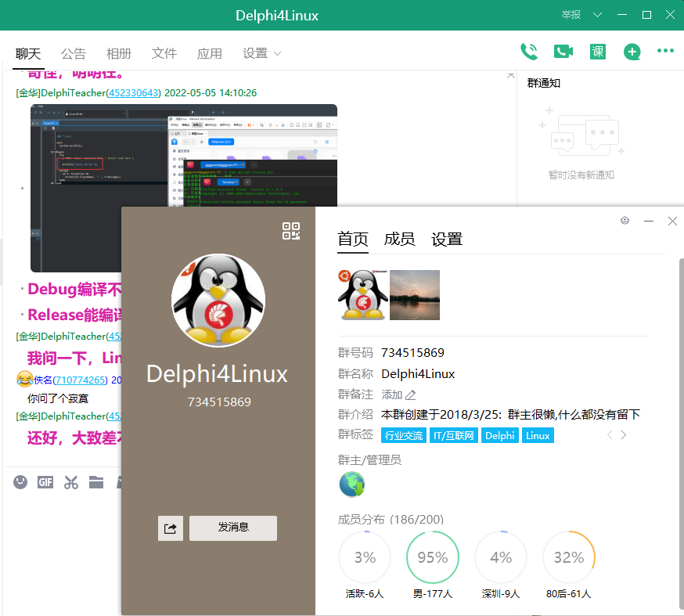Select the scissors screenshot tool
Viewport: 684px width, 616px height.
[70, 482]
